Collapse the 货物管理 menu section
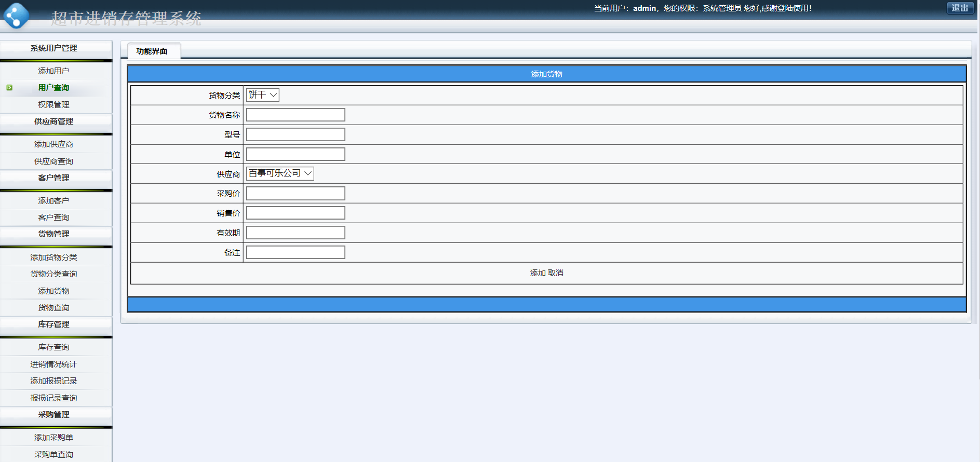The width and height of the screenshot is (980, 462). click(53, 234)
